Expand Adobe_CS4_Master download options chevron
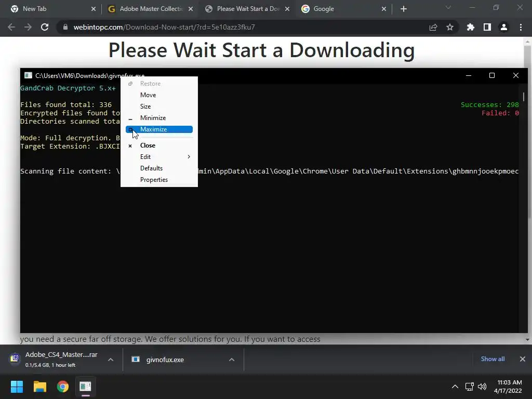Image resolution: width=532 pixels, height=399 pixels. (111, 360)
